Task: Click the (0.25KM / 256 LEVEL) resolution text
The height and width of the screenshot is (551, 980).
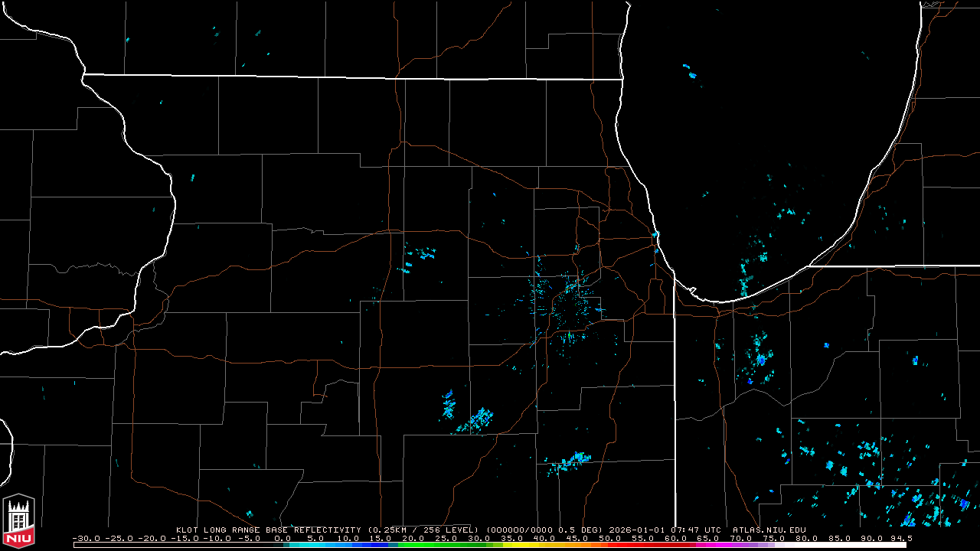Action: [x=422, y=530]
